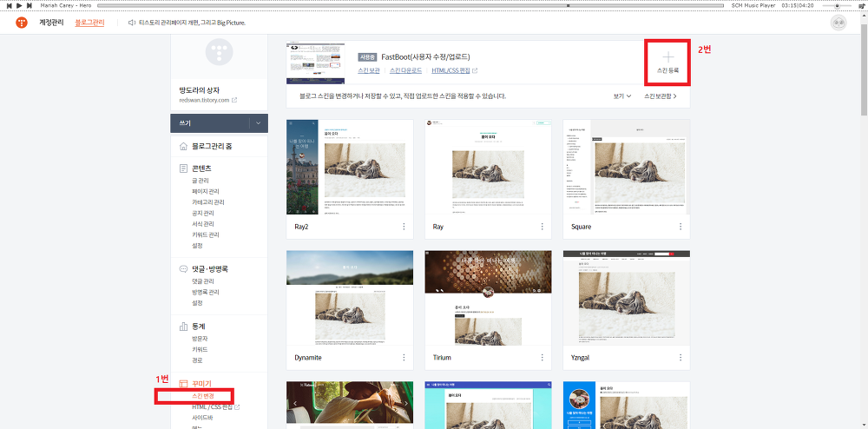The height and width of the screenshot is (429, 868).
Task: Open options menu for Ray skin
Action: tap(542, 227)
